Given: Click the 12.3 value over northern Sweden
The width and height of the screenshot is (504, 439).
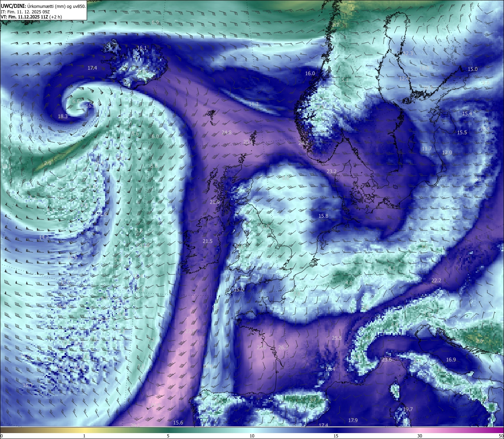Looking at the screenshot, I should click(408, 53).
